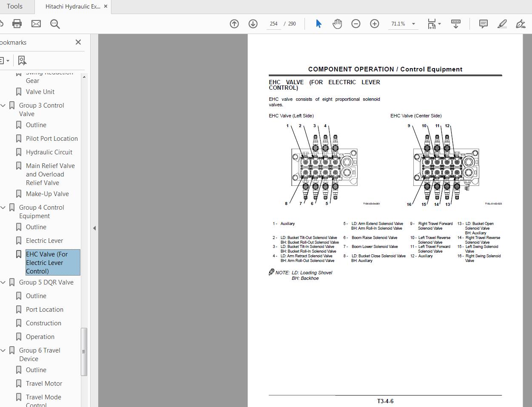This screenshot has height=407, width=532.
Task: Open Outline bookmark under Group 5
Action: [36, 296]
